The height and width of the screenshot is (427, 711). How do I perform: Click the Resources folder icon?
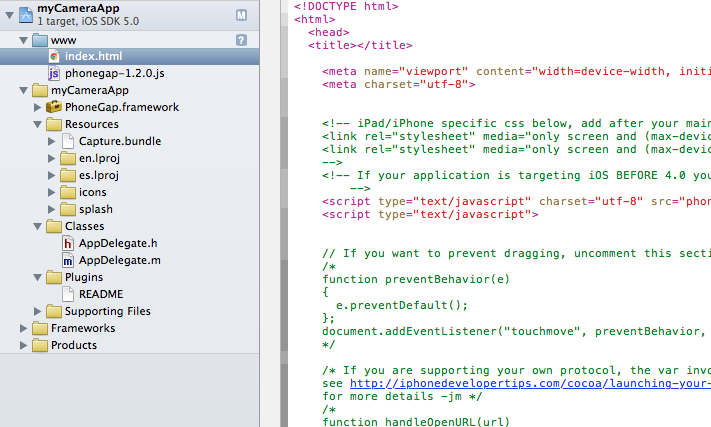click(x=54, y=124)
